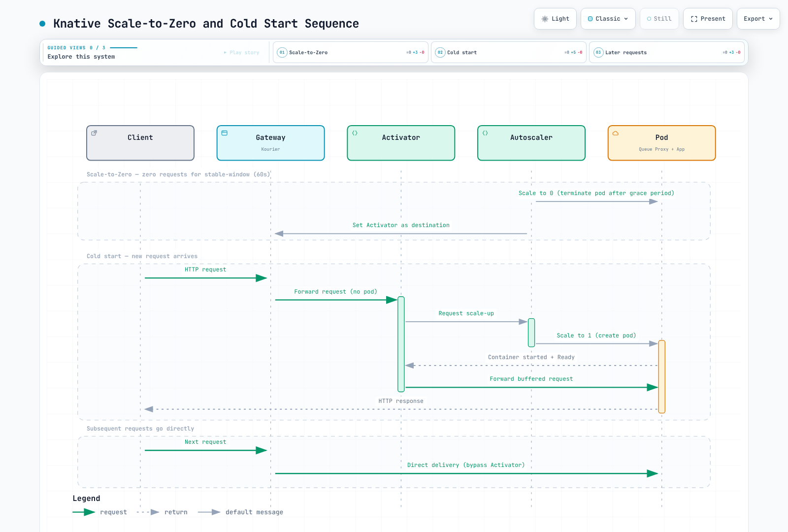The width and height of the screenshot is (788, 532).
Task: Click the fullscreen icon in Present button
Action: coord(694,19)
